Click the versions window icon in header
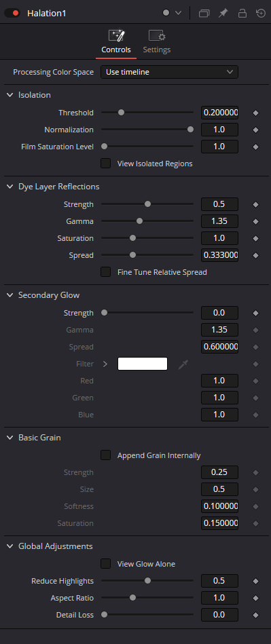This screenshot has height=644, width=271. coord(204,13)
